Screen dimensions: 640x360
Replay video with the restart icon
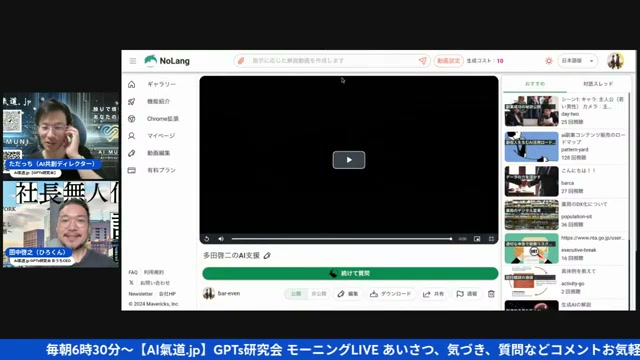(x=207, y=239)
